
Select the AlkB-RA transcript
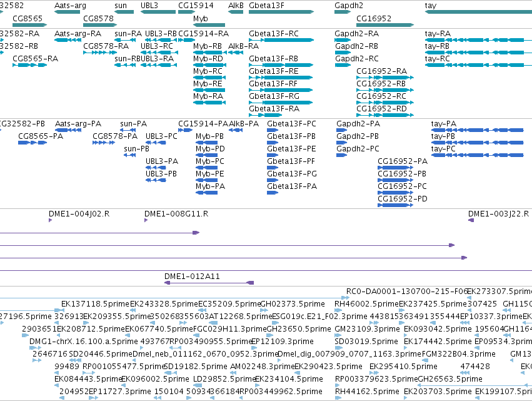coord(236,53)
